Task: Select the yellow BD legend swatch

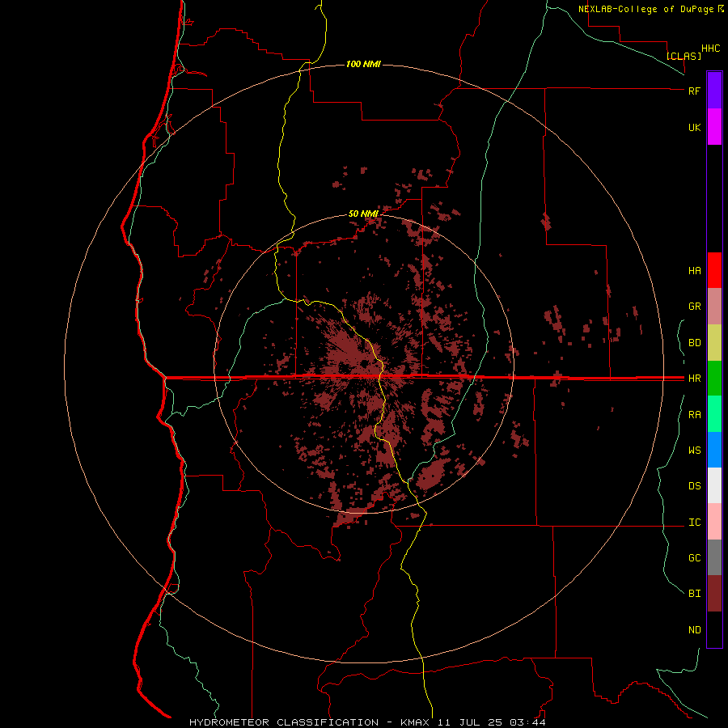Action: (x=714, y=343)
